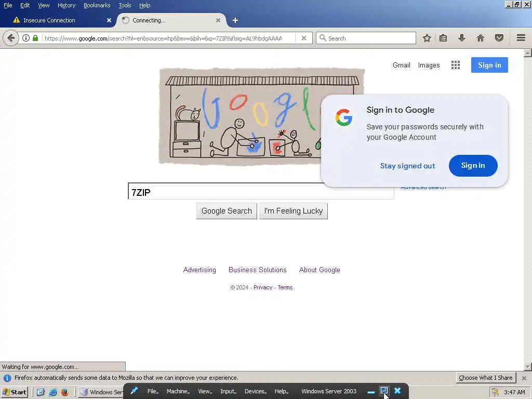Click the Windows Server taskbar button
This screenshot has height=399, width=532.
(101, 392)
